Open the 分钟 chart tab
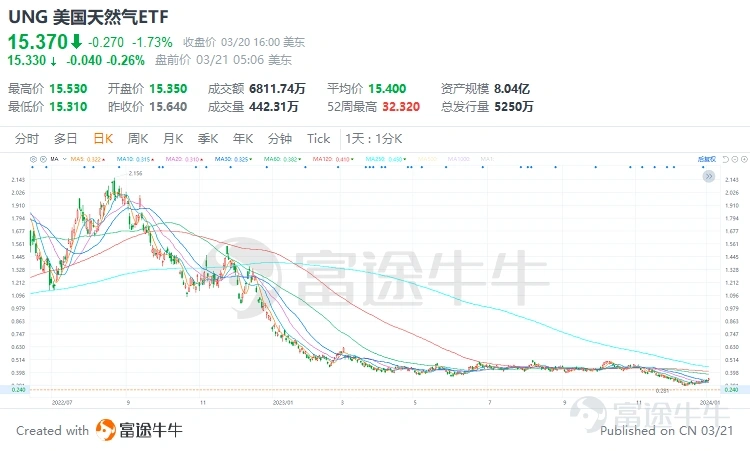This screenshot has height=451, width=750. (280, 139)
